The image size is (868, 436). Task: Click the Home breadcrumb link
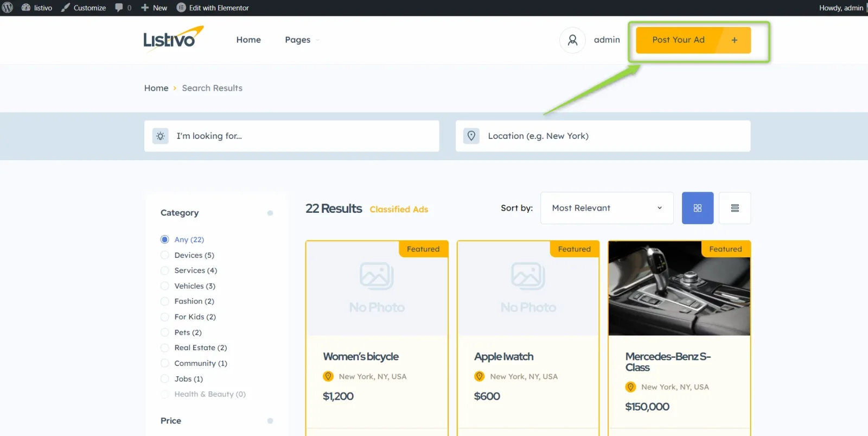tap(156, 88)
